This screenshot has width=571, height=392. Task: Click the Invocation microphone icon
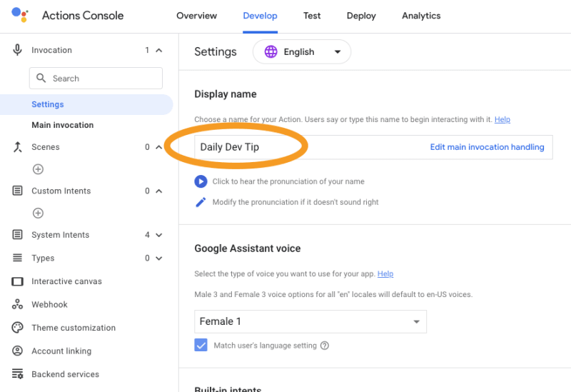(17, 50)
